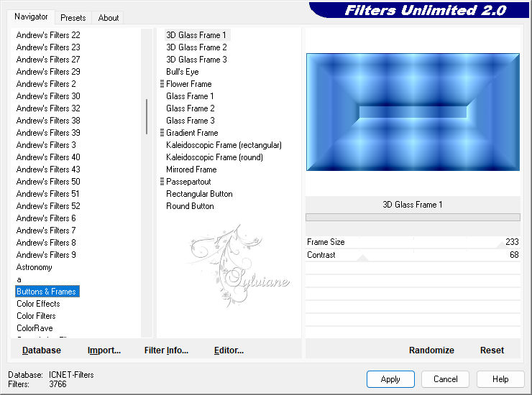Open the Andrew's Filters 27 category
Screen dimensions: 532x395
pyautogui.click(x=48, y=60)
